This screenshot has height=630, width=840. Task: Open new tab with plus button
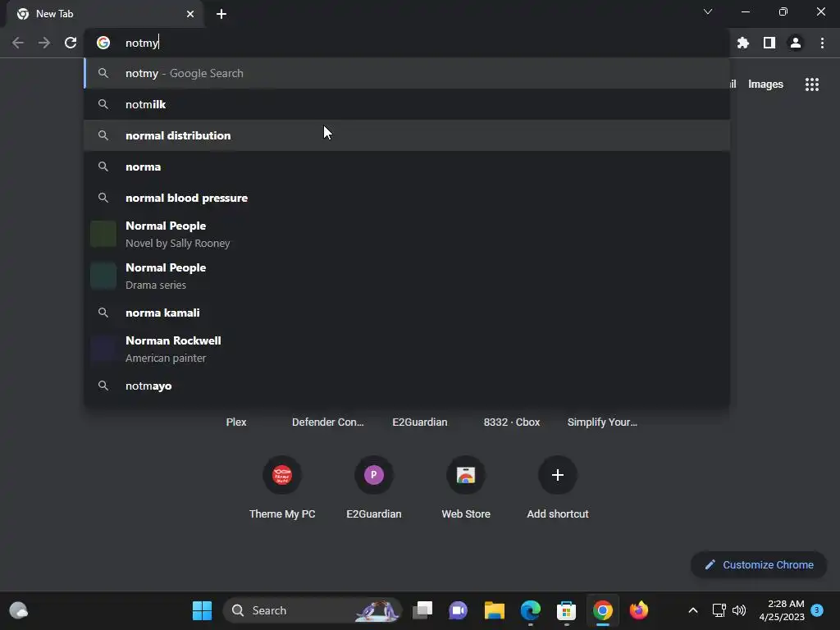click(x=221, y=14)
